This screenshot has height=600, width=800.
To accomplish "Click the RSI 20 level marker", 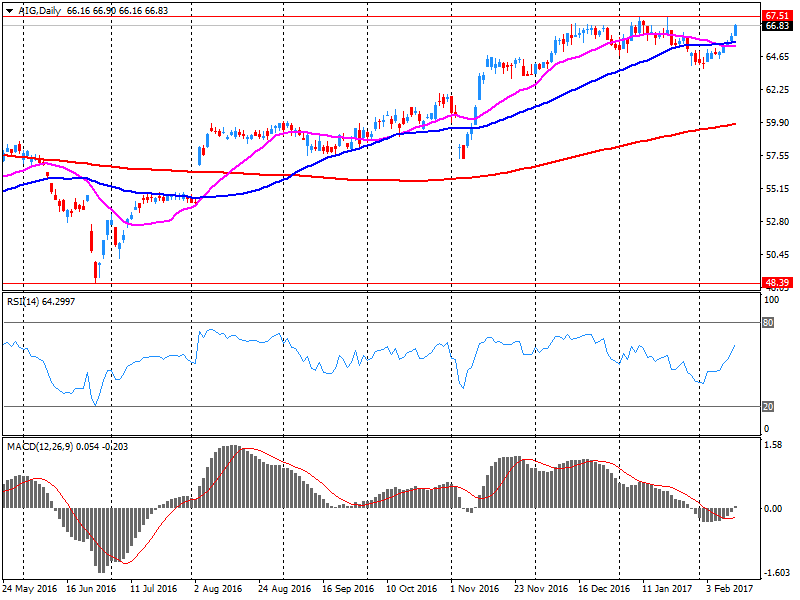I will point(768,406).
